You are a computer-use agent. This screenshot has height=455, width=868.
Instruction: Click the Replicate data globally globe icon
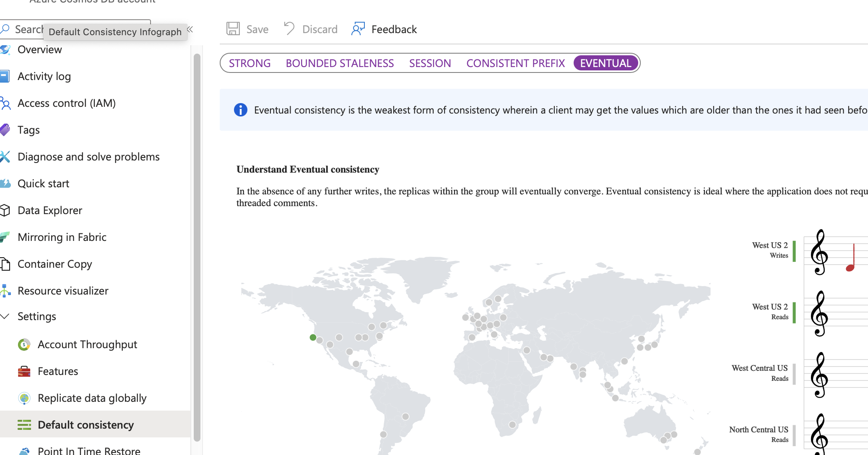coord(24,398)
